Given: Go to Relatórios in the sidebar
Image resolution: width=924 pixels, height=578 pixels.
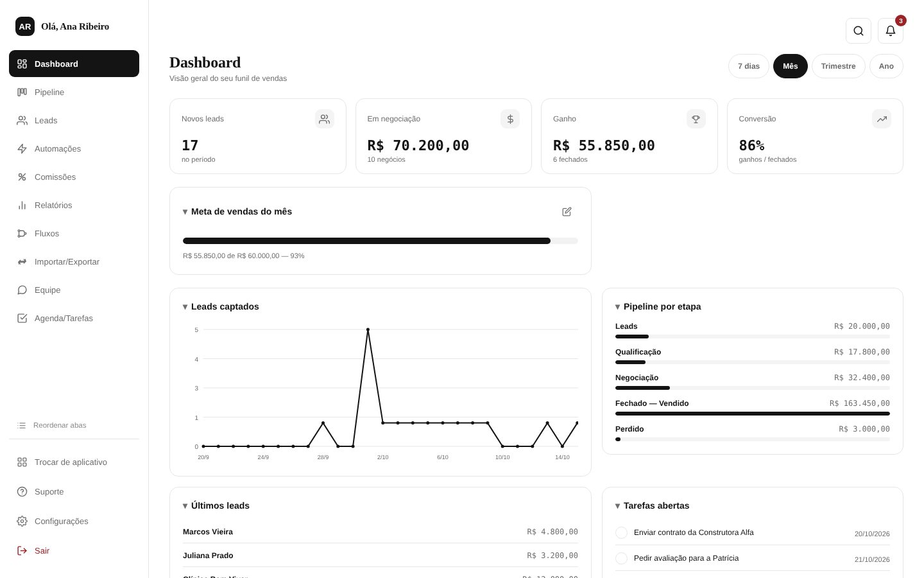Looking at the screenshot, I should point(74,205).
